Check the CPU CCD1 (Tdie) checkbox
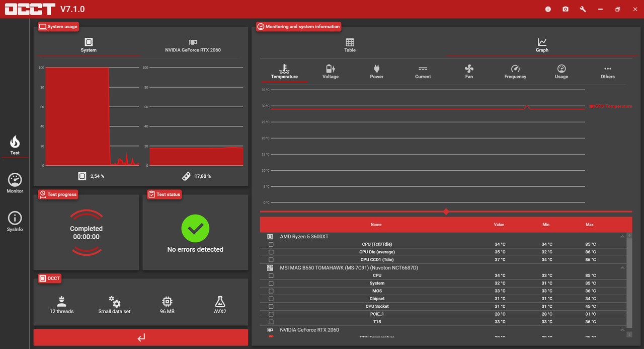Viewport: 644px width, 349px height. click(x=271, y=260)
